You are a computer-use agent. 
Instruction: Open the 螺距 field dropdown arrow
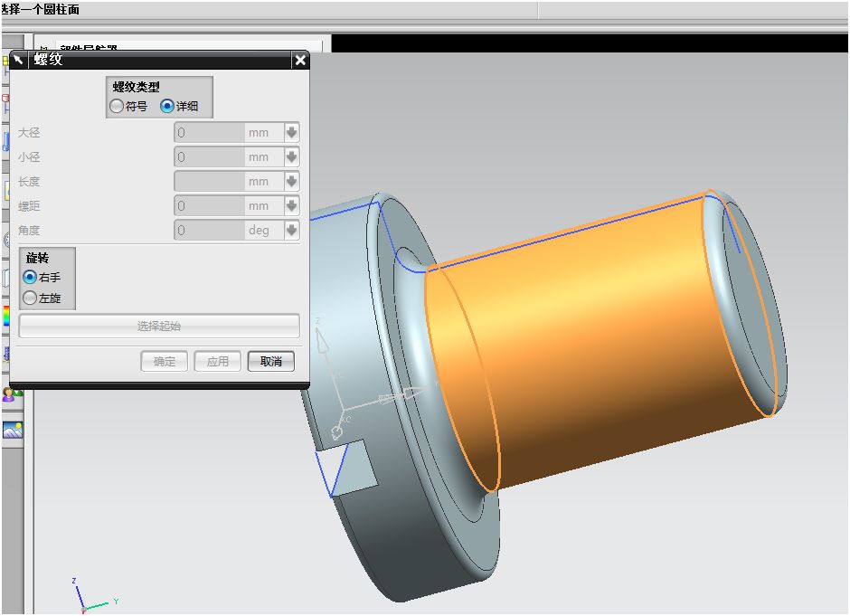(x=292, y=205)
